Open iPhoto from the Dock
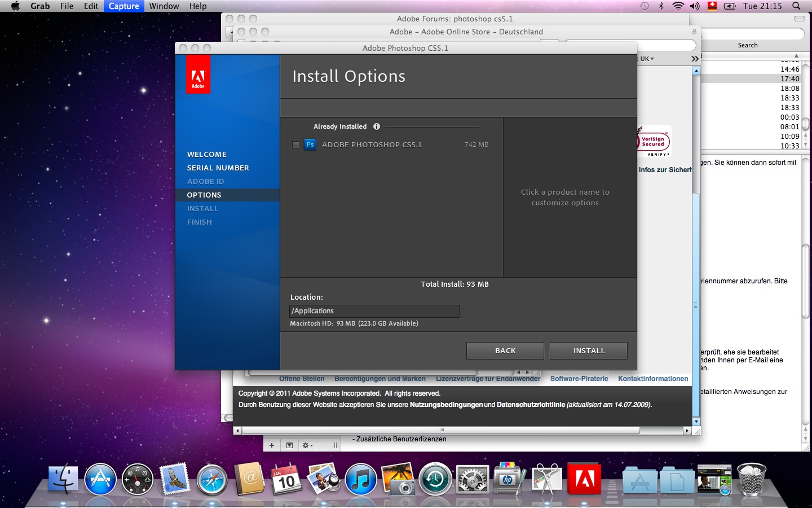812x508 pixels. pyautogui.click(x=398, y=479)
